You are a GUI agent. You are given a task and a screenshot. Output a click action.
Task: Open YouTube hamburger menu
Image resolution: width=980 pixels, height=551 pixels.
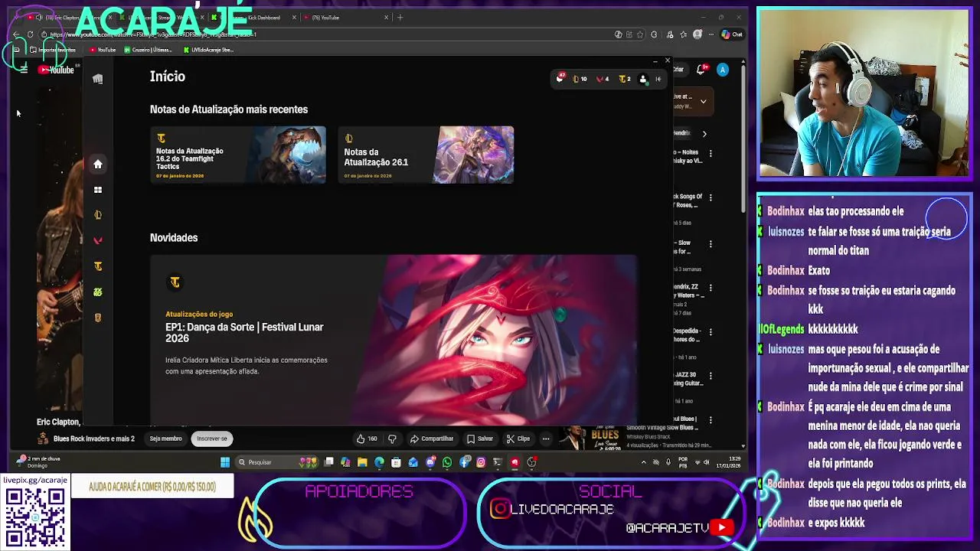point(24,70)
